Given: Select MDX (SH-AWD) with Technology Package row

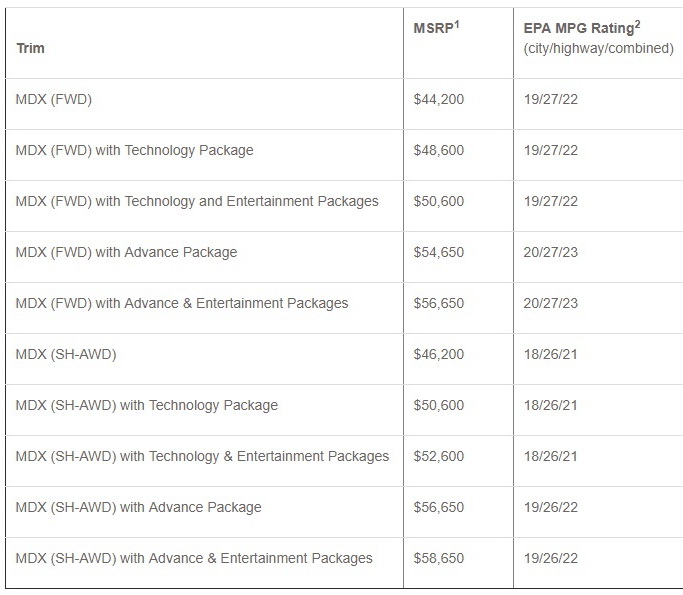Looking at the screenshot, I should (147, 405).
